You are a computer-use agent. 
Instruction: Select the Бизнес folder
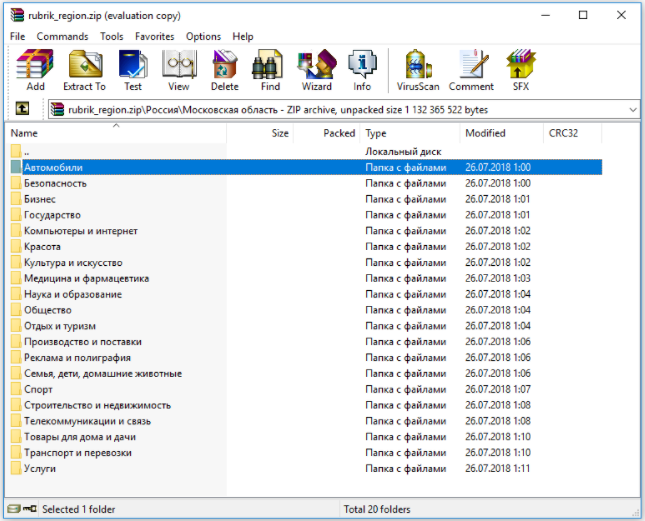pos(40,199)
